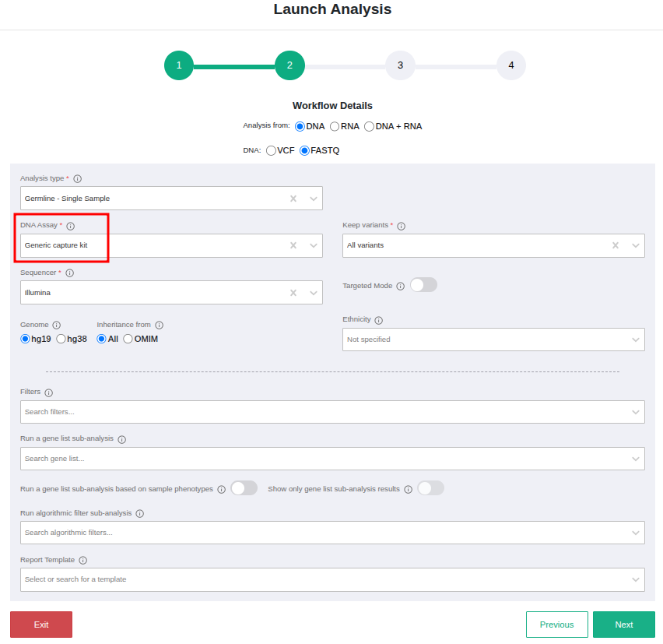
Task: Click info icon beside Ethnicity label
Action: pyautogui.click(x=378, y=320)
